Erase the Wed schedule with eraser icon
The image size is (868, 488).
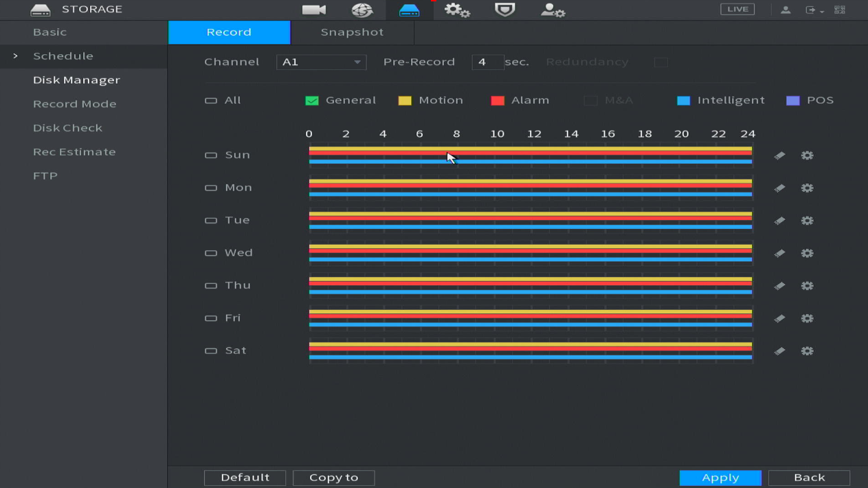click(x=779, y=254)
